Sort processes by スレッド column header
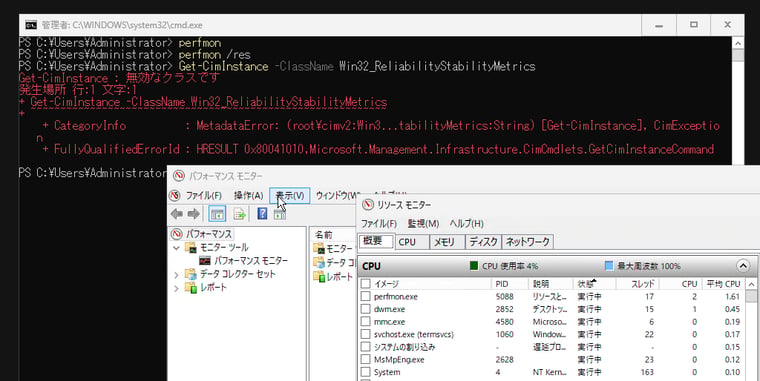 click(637, 284)
